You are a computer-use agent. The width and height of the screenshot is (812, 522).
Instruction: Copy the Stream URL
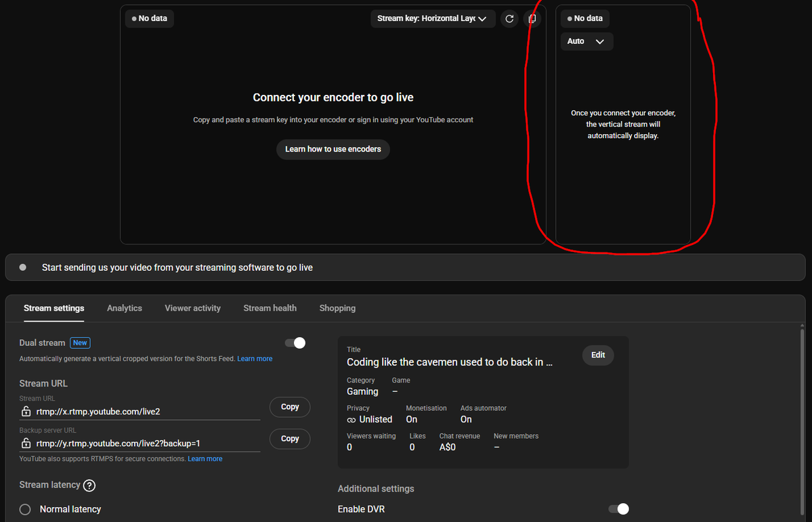(x=290, y=407)
